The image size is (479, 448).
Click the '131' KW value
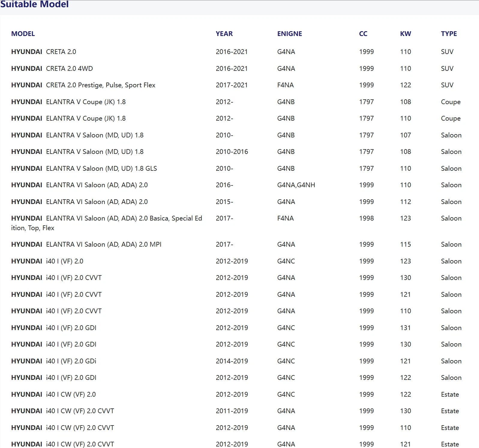pyautogui.click(x=406, y=328)
